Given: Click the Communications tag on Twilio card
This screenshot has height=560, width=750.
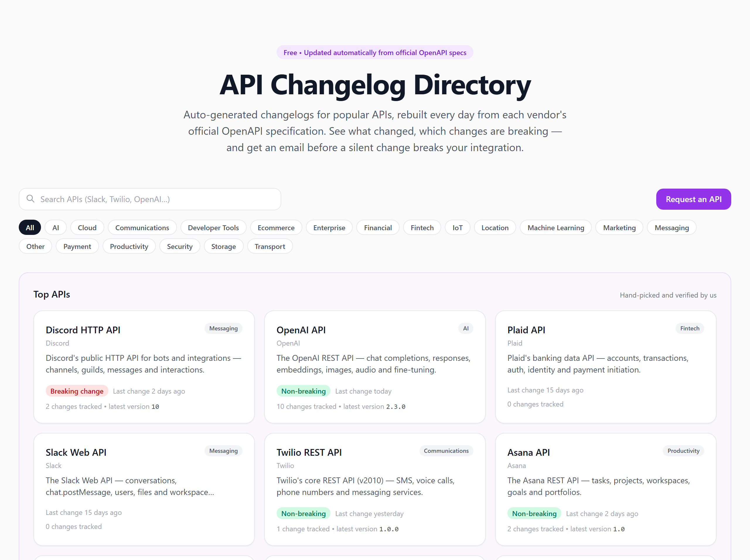Looking at the screenshot, I should point(446,450).
